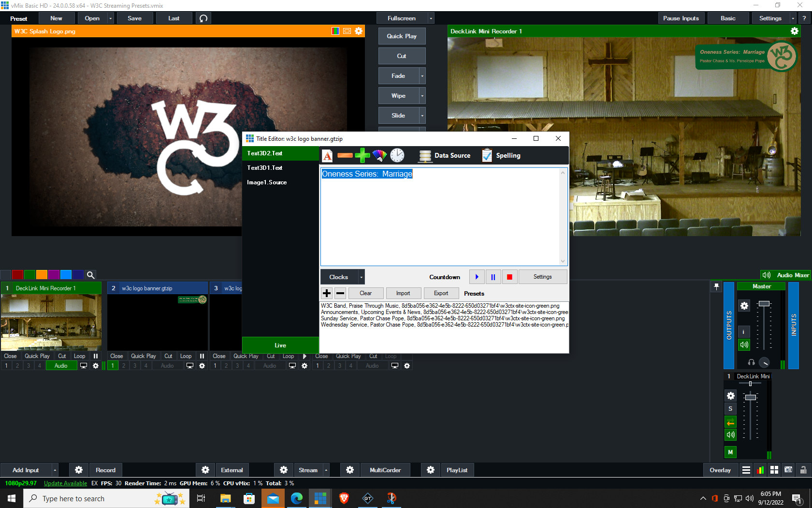Toggle overlay 1 on w3c logo banner input
This screenshot has width=812, height=508.
113,366
